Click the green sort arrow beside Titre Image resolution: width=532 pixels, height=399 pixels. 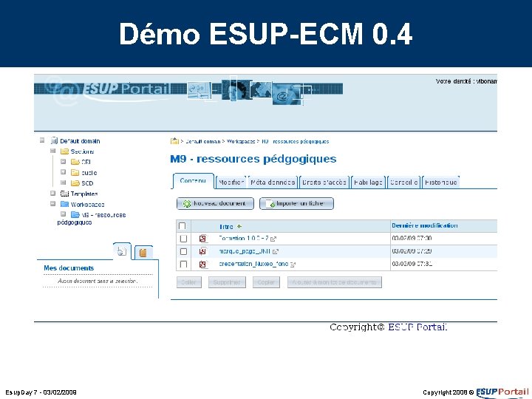239,226
